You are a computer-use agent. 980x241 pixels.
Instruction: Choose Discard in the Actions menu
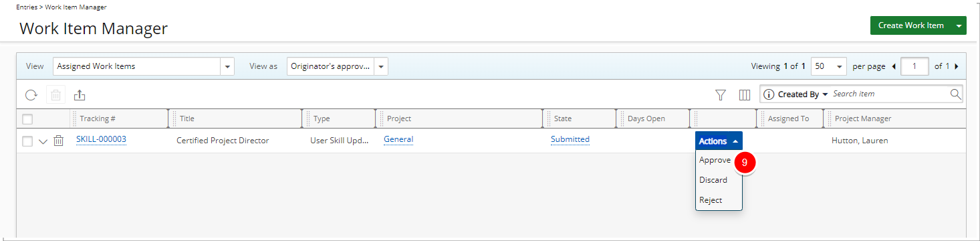pos(713,180)
